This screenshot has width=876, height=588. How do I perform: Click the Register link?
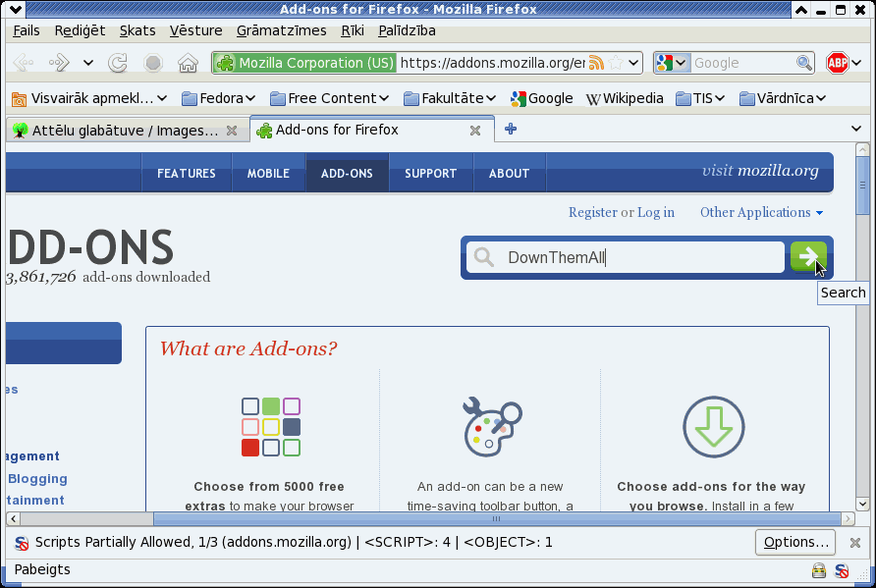point(593,212)
